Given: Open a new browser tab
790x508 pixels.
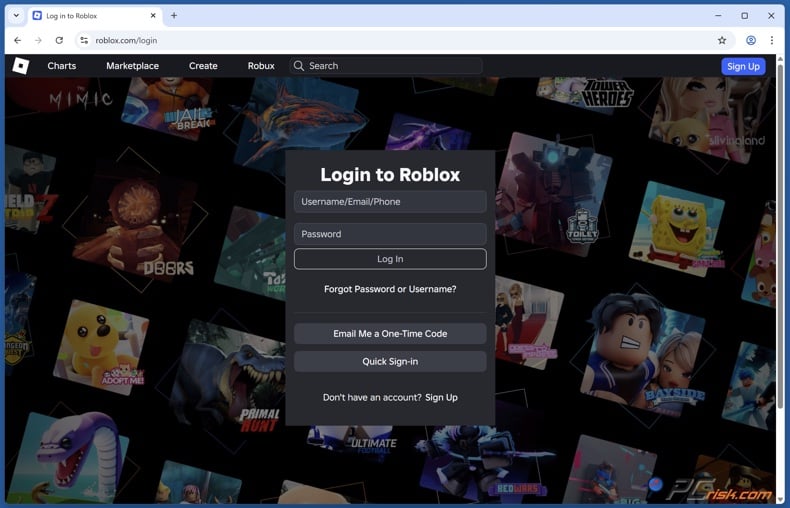Looking at the screenshot, I should pyautogui.click(x=174, y=16).
